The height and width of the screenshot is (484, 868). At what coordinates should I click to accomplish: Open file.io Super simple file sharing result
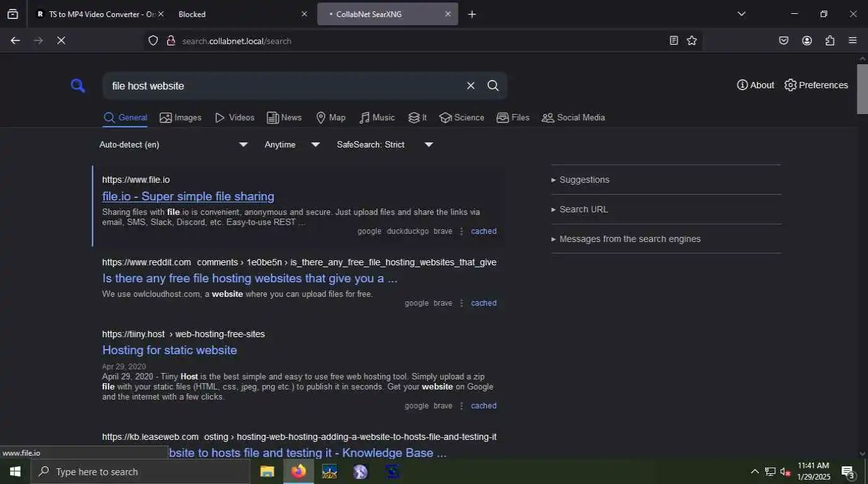[188, 197]
